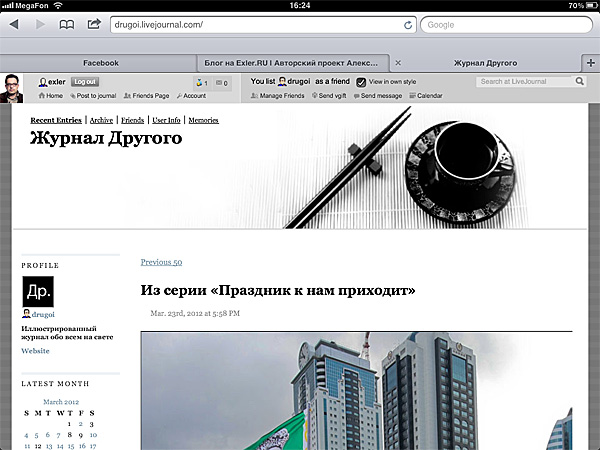Open Manage Friends
The height and width of the screenshot is (450, 600).
280,96
